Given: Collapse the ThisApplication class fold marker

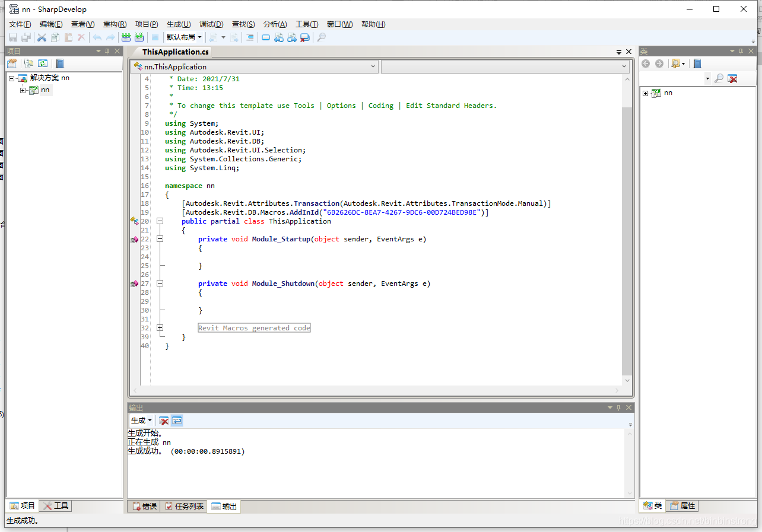Looking at the screenshot, I should click(x=160, y=221).
